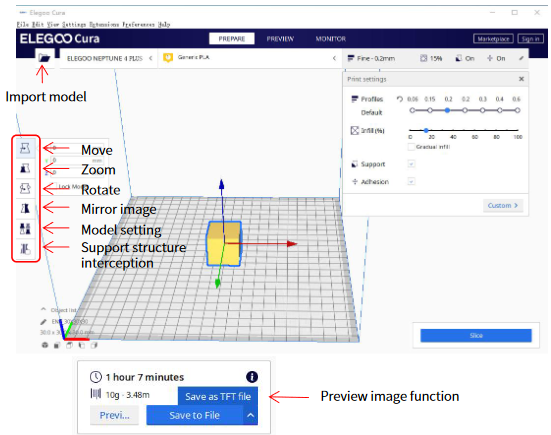Image resolution: width=551 pixels, height=435 pixels.
Task: Click the blue Slice button
Action: pos(476,335)
